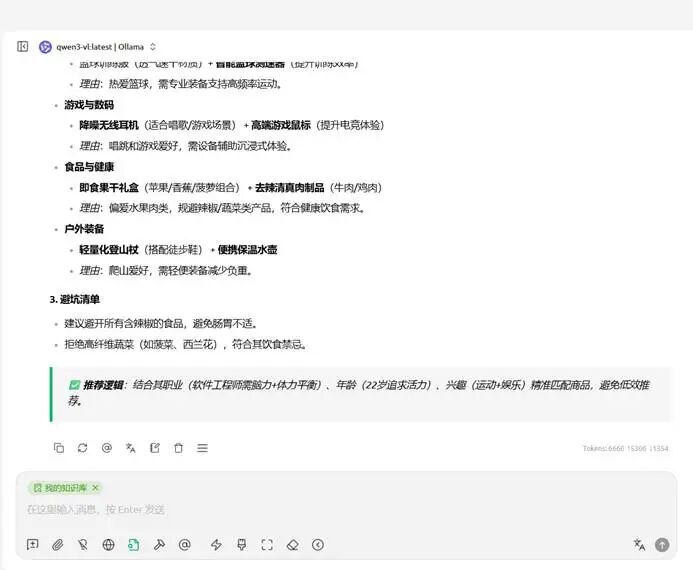
Task: Clear messages using the eraser icon
Action: click(293, 545)
